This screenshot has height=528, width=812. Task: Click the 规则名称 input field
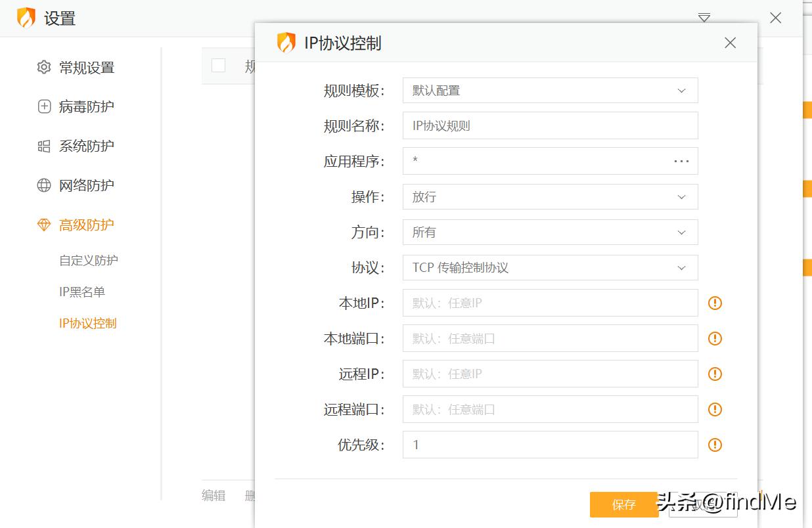(550, 125)
